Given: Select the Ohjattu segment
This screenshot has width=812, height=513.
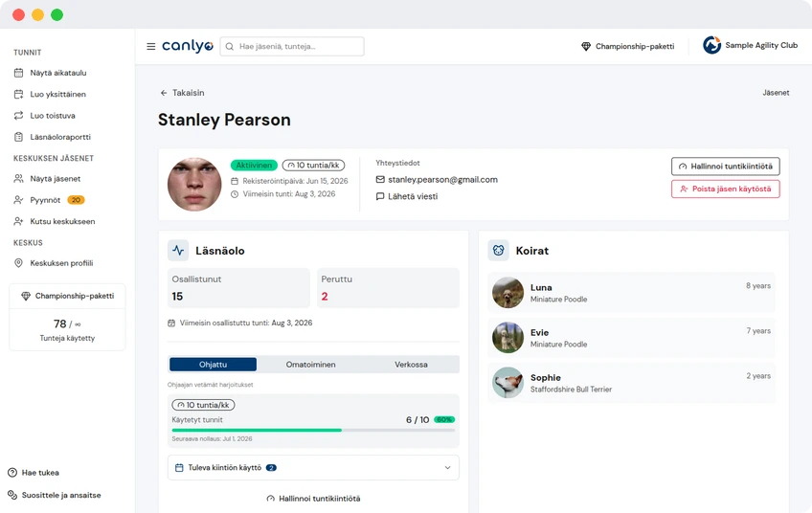Looking at the screenshot, I should [213, 365].
